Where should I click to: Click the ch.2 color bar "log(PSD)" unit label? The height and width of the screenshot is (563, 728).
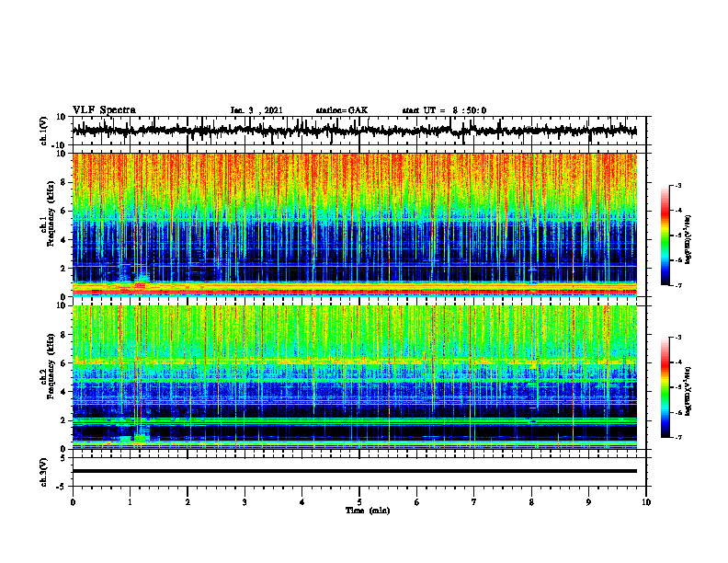coord(688,390)
